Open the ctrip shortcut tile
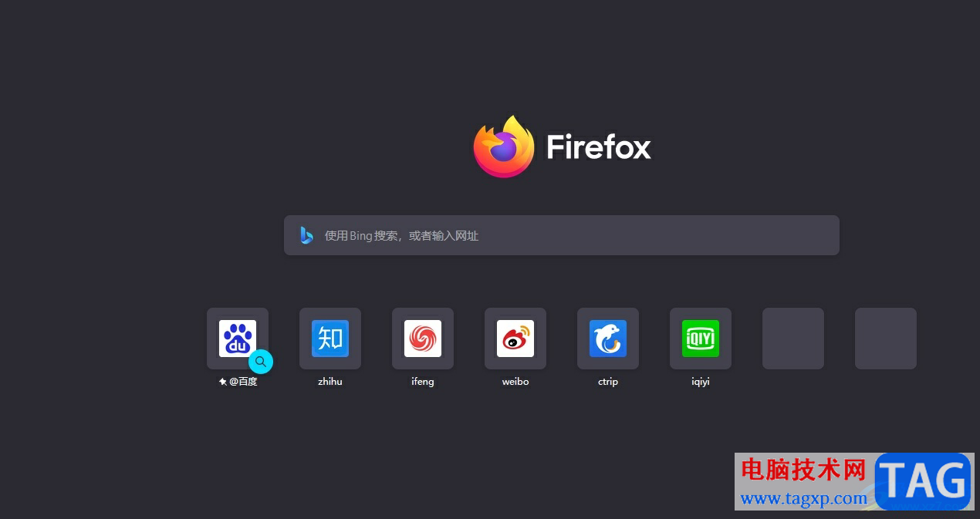 point(608,339)
